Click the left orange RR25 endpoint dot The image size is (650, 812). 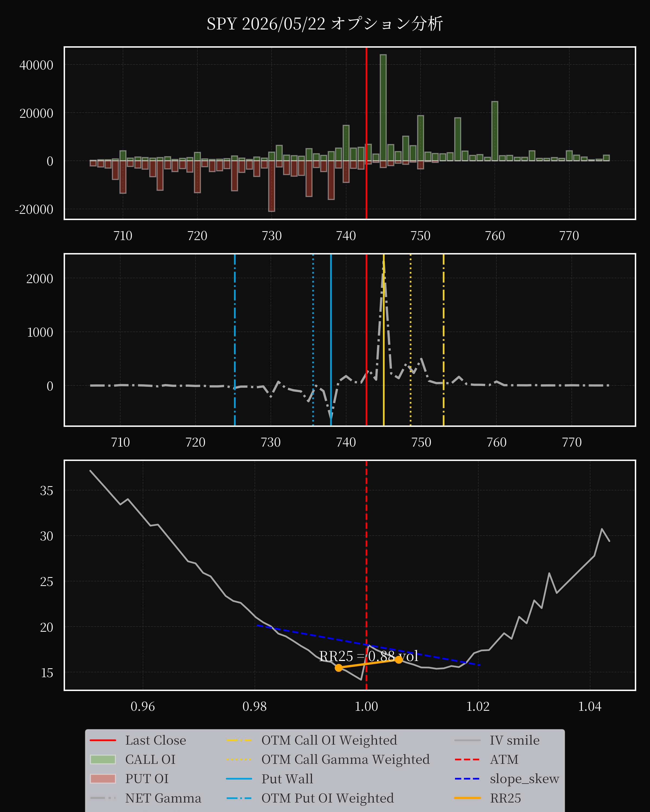pyautogui.click(x=339, y=668)
